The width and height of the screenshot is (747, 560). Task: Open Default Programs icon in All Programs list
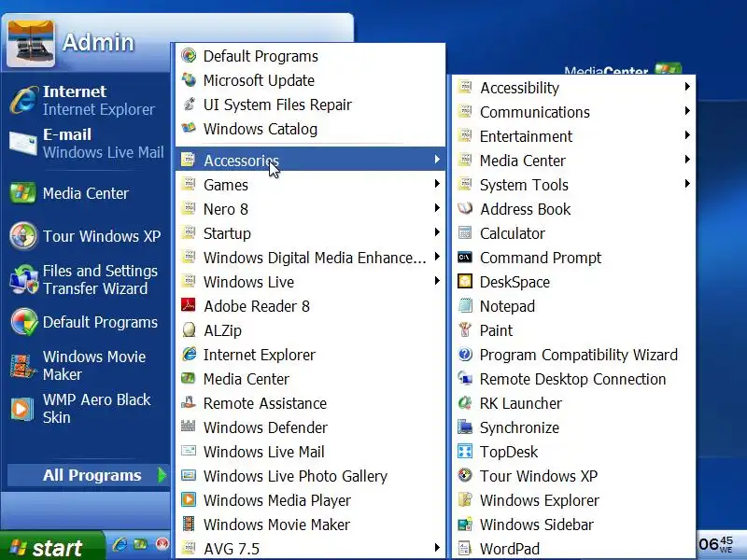[x=189, y=56]
